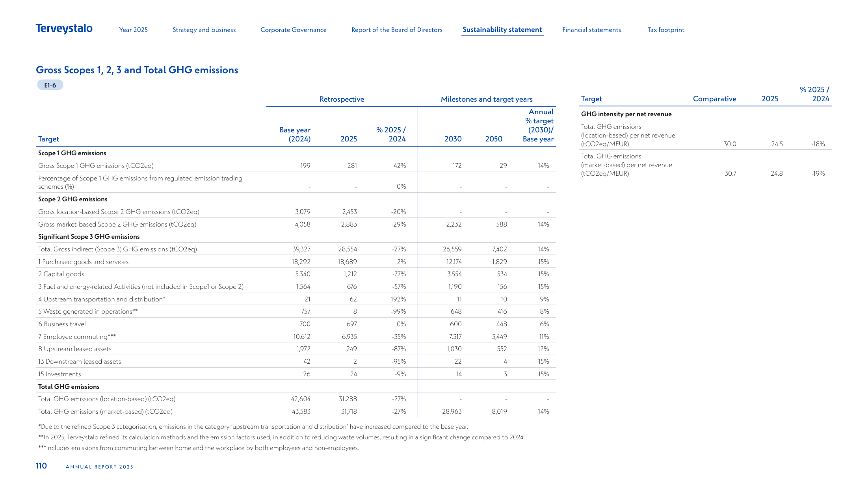
Task: Select the Comparative column header
Action: (714, 99)
